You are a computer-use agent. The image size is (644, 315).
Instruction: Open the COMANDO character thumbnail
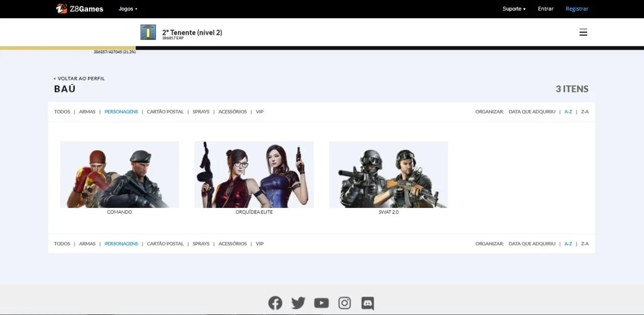tap(119, 174)
